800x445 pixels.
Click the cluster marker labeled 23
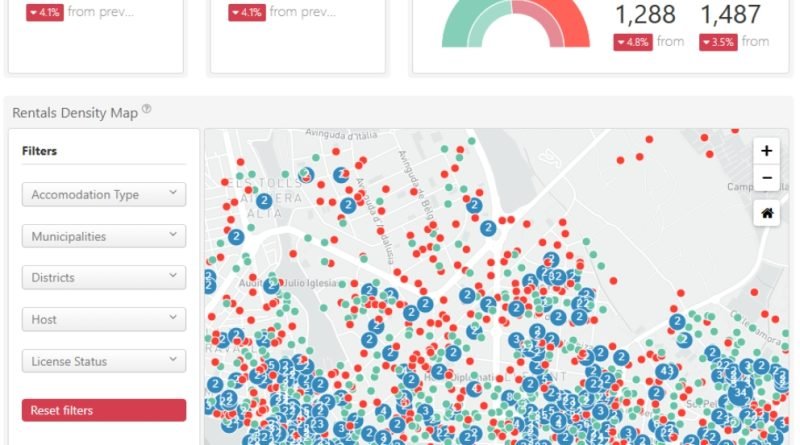(x=318, y=424)
